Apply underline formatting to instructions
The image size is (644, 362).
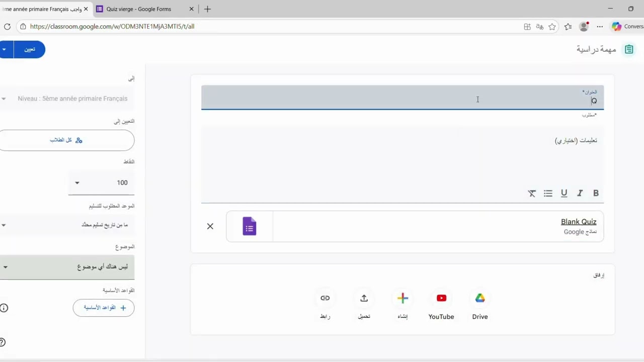tap(564, 193)
